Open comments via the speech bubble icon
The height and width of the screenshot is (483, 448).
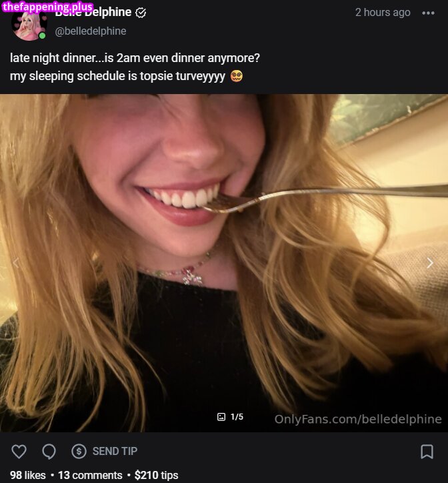[x=49, y=452]
